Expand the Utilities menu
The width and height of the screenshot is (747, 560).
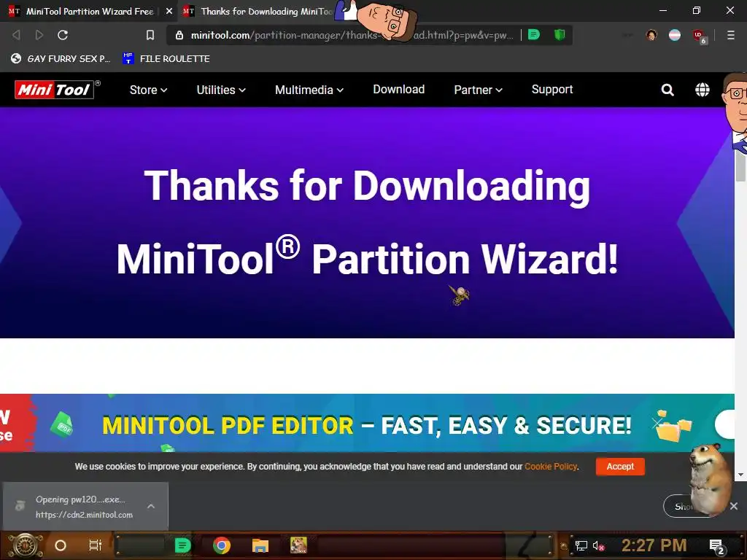point(221,90)
